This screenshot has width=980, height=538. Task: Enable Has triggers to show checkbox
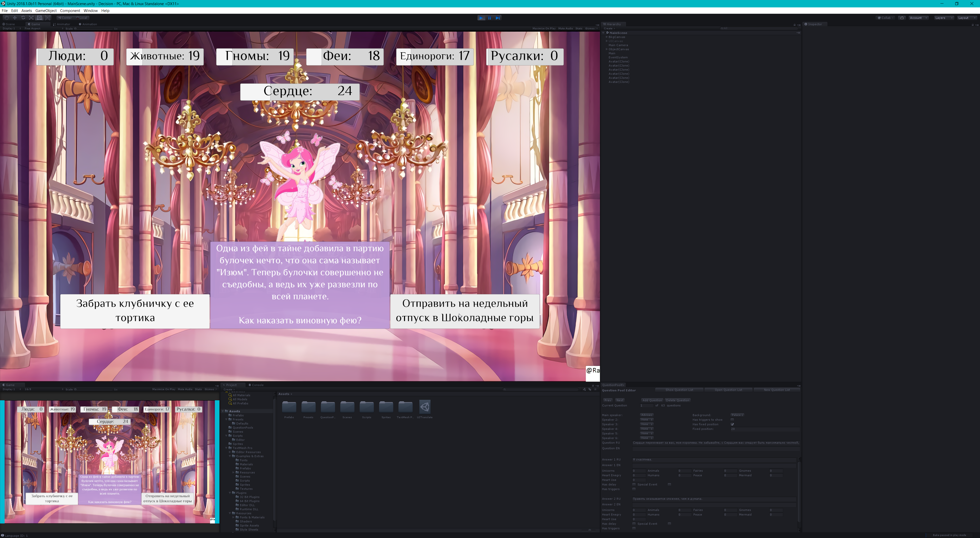click(x=732, y=420)
